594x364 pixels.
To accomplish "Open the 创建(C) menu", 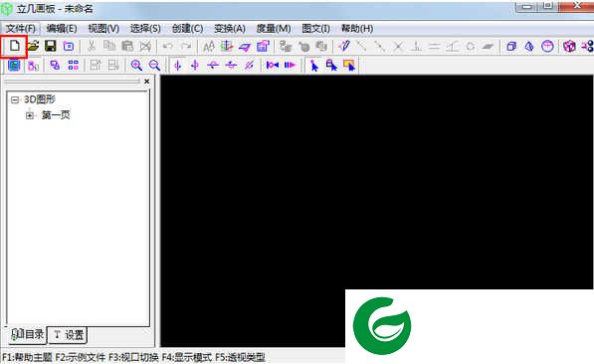I will point(187,29).
